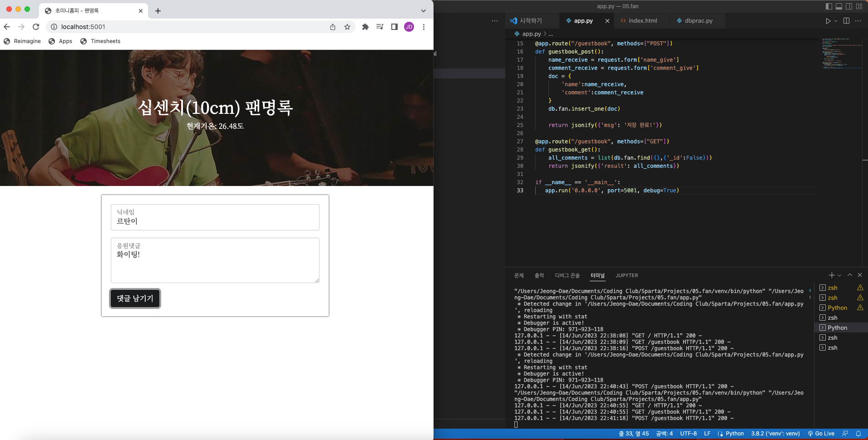Open sidebar views ellipsis beside 시작하기 tab
Screen dimensions: 868x440
(x=495, y=21)
